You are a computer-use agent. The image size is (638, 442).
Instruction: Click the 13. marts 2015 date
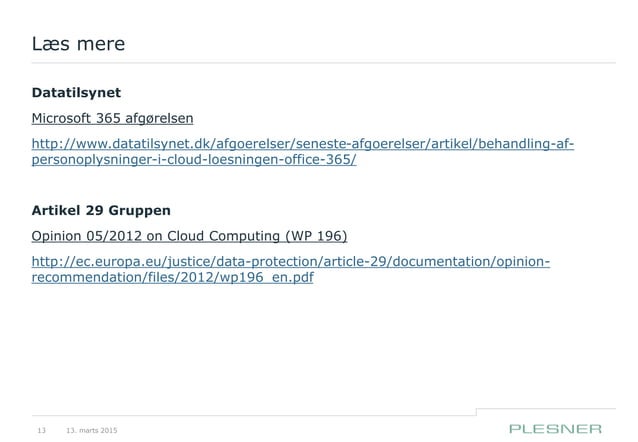click(90, 430)
